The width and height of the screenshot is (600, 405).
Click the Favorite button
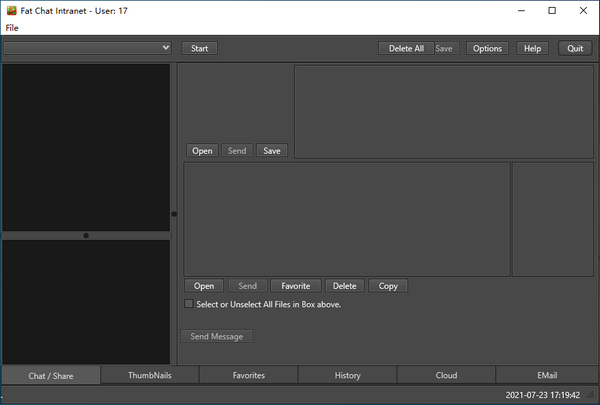301,286
